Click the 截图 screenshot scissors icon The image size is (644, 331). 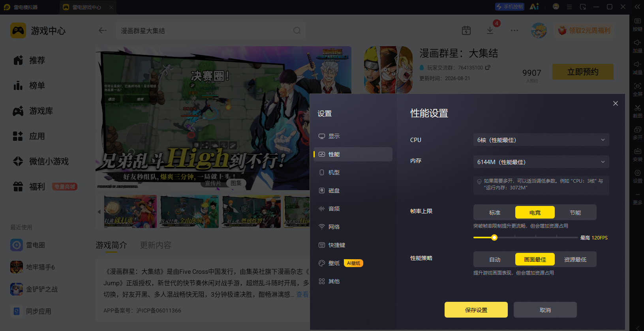[x=637, y=108]
